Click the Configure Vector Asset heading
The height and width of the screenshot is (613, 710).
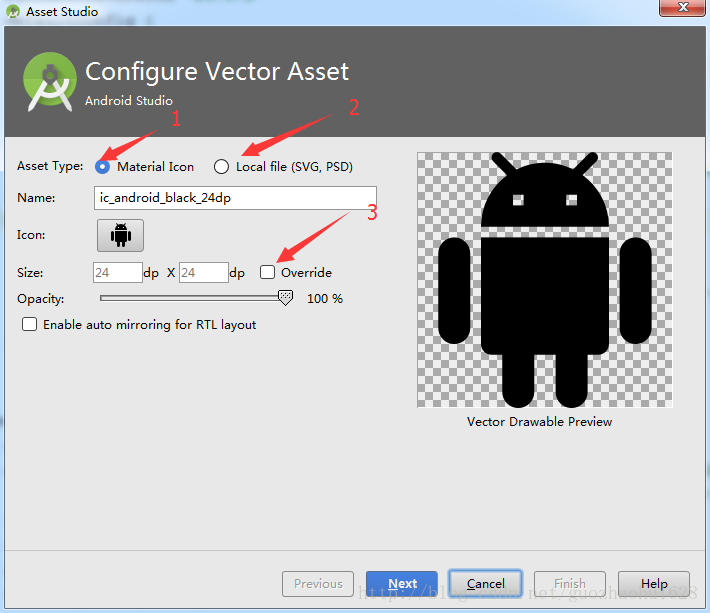(x=217, y=72)
